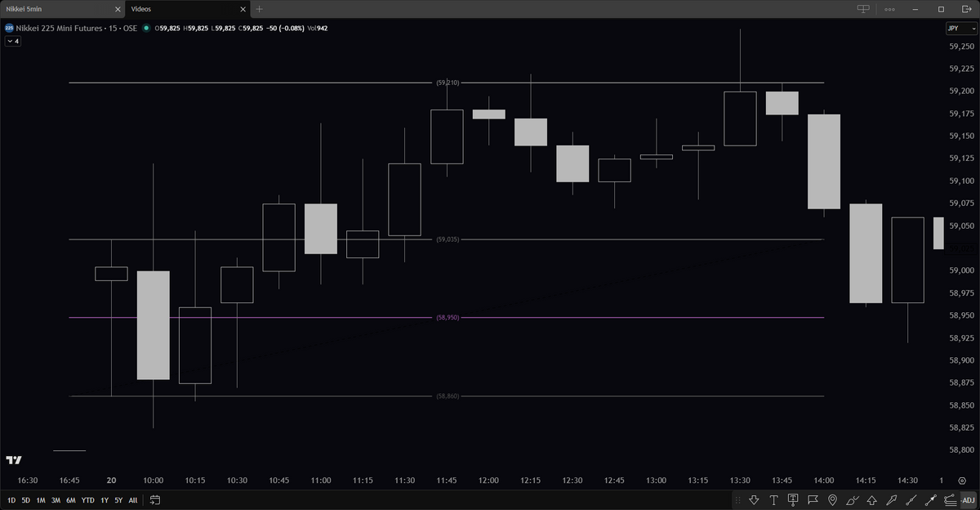Select the diagonal arrow marker tool
The width and height of the screenshot is (980, 510).
[x=892, y=500]
